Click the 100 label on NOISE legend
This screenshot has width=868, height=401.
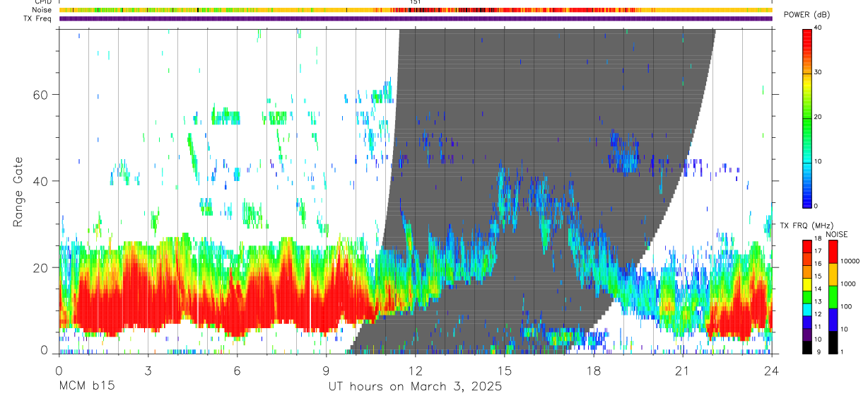845,306
